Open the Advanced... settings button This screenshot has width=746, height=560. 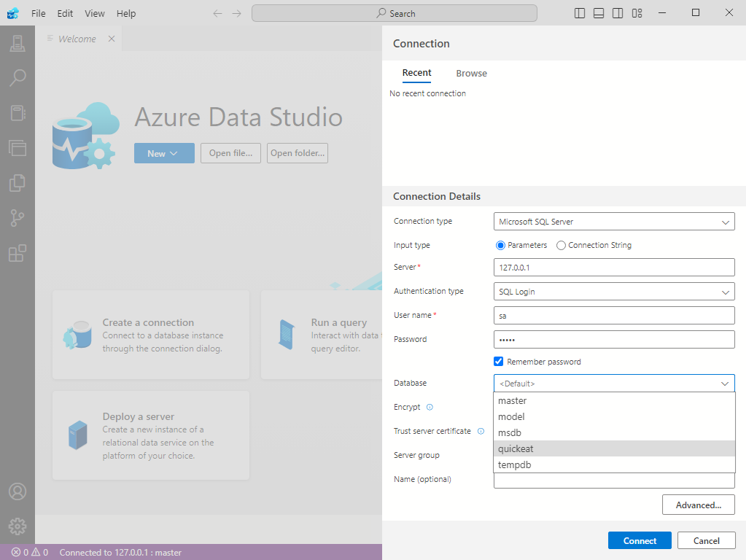(698, 505)
